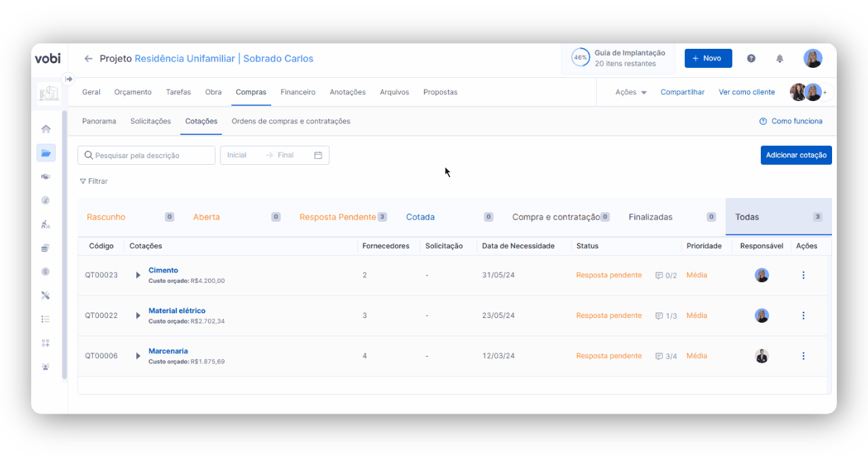The image size is (868, 457).
Task: Open actions menu for QT00006
Action: (804, 356)
